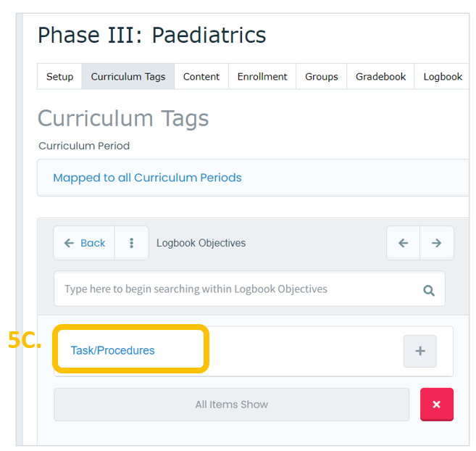Add Task/Procedures with the plus button
476x451 pixels.
419,351
